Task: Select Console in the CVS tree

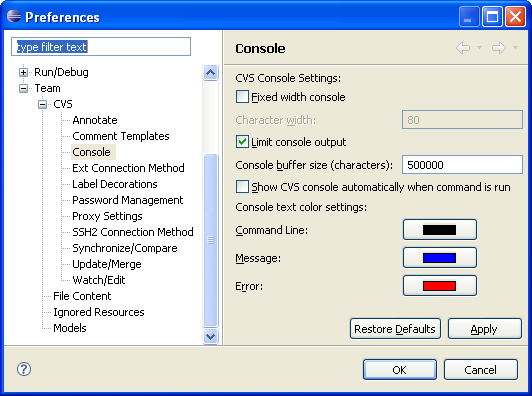Action: point(92,152)
